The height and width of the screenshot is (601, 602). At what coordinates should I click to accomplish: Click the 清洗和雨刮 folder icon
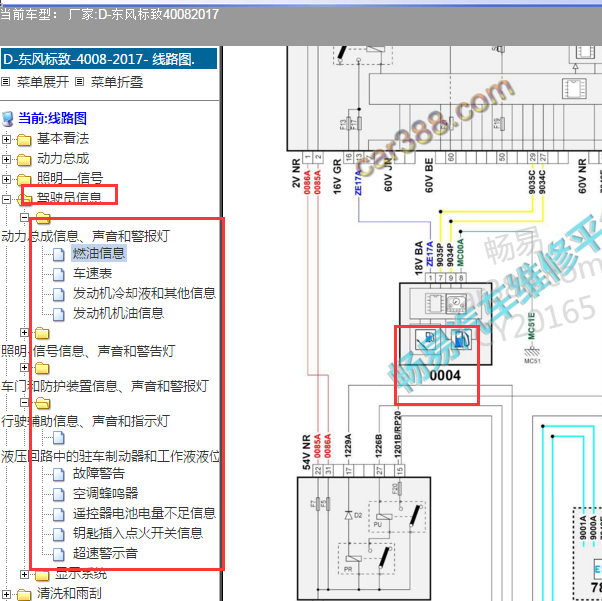pos(24,595)
